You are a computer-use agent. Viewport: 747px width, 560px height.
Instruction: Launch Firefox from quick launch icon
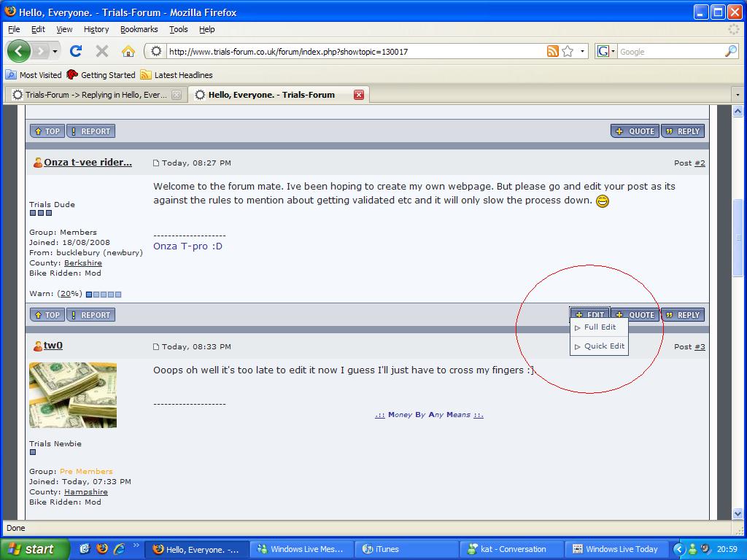coord(102,549)
